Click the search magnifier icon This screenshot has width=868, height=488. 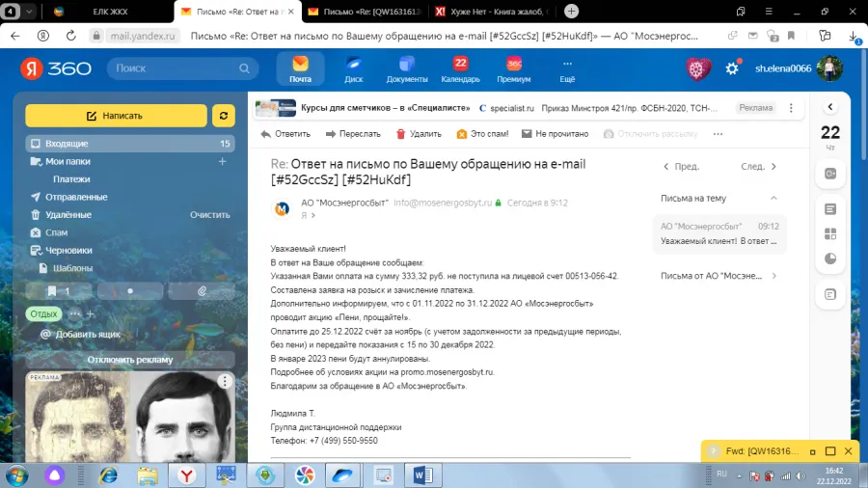click(244, 68)
